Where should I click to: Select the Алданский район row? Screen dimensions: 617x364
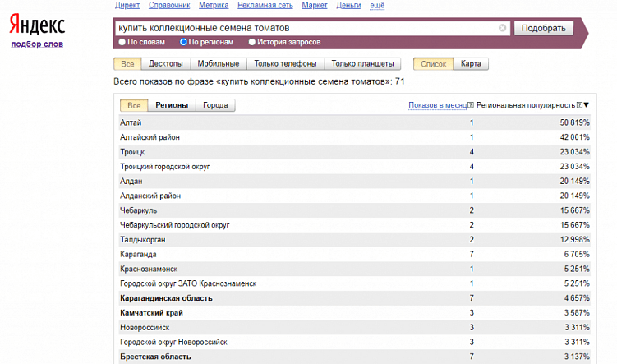(x=355, y=196)
